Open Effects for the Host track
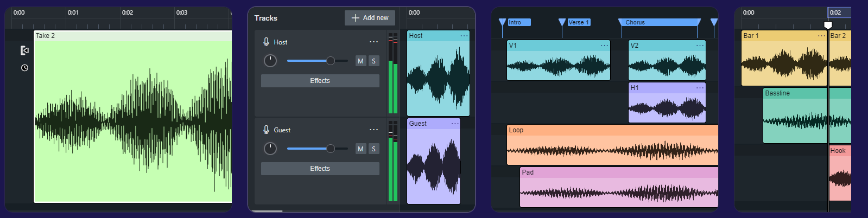The image size is (868, 218). (320, 81)
